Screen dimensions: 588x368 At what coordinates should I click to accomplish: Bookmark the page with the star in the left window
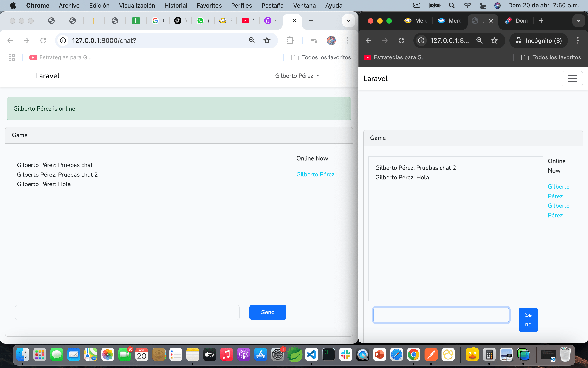point(267,40)
